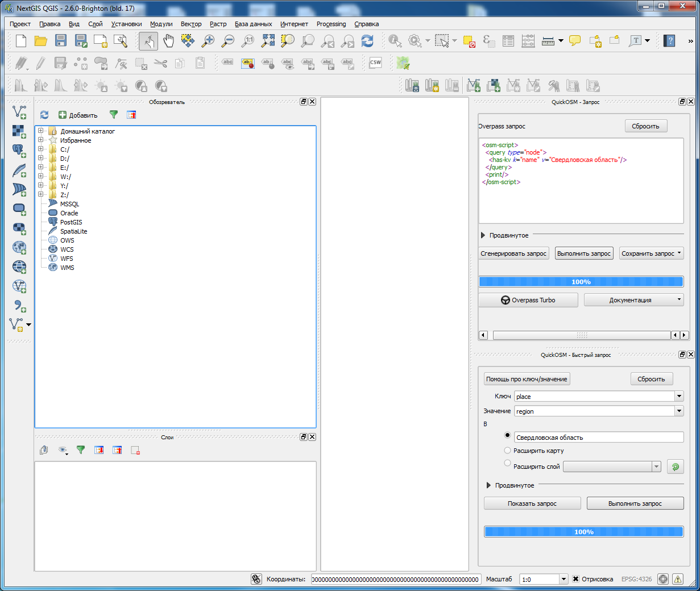Create a new project with the blank page icon
Viewport: 700px width, 591px height.
21,40
